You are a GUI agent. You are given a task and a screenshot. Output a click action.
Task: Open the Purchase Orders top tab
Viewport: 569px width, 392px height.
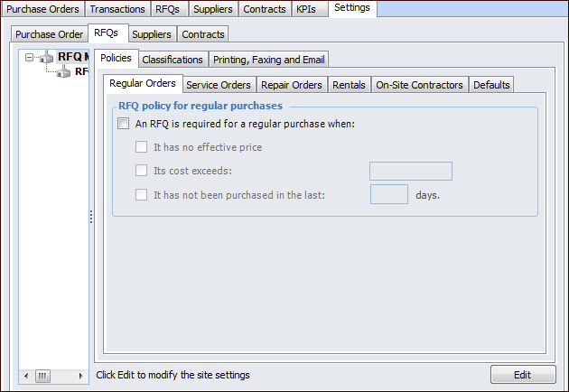pos(42,9)
